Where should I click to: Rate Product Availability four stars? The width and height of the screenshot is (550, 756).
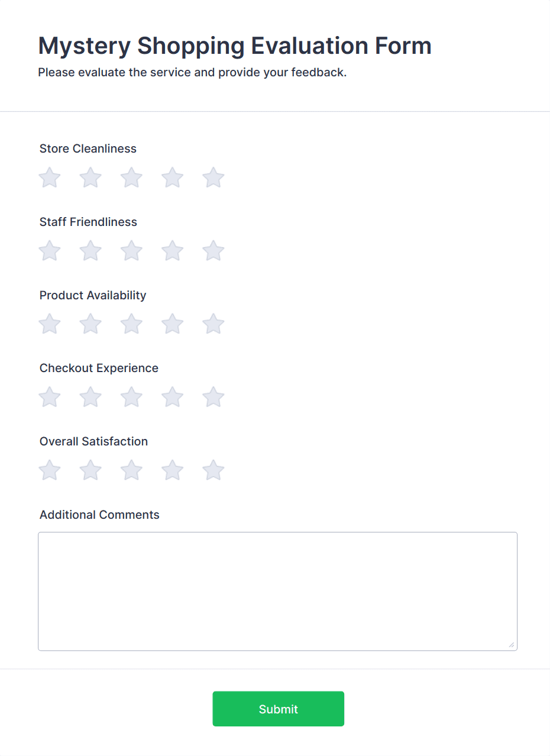(172, 324)
